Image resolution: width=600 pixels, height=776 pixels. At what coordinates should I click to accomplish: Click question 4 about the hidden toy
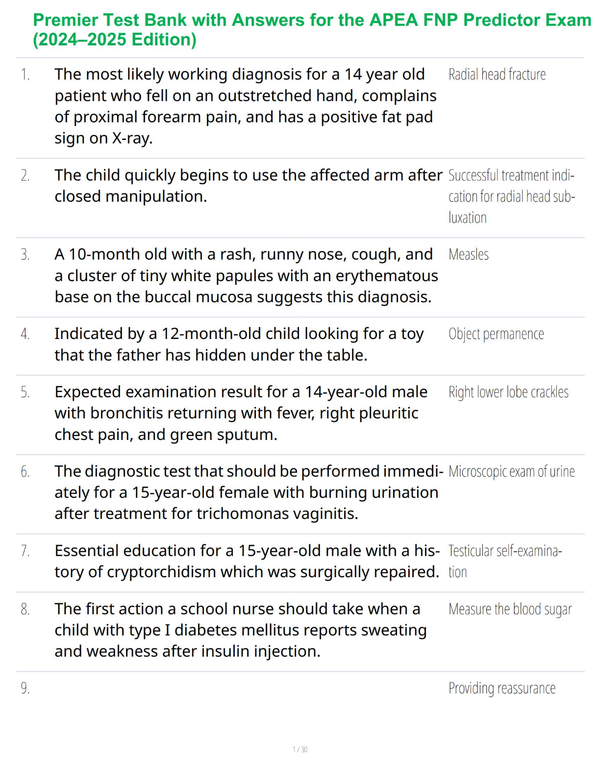click(x=239, y=344)
